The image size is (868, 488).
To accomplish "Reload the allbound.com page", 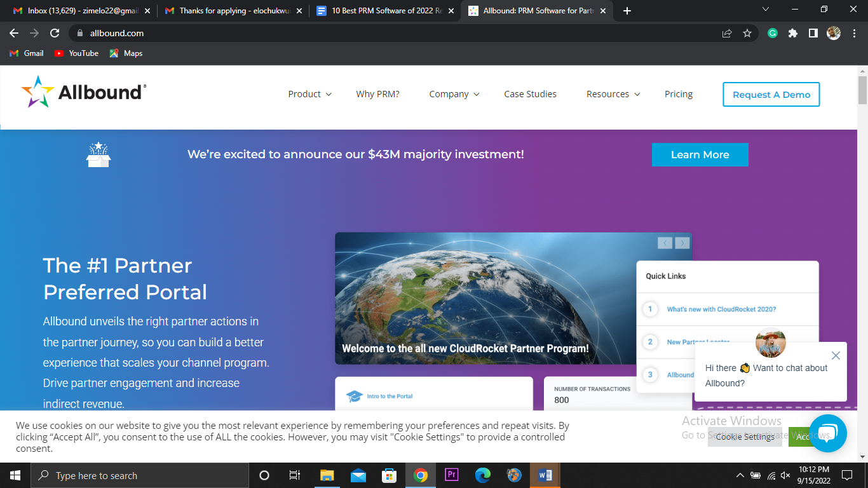I will coord(55,33).
